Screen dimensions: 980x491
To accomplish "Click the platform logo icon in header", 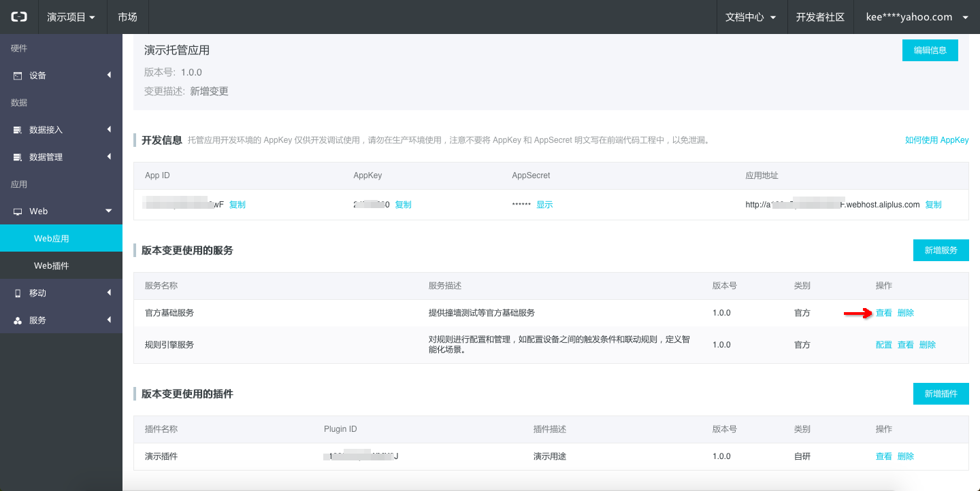I will tap(19, 17).
